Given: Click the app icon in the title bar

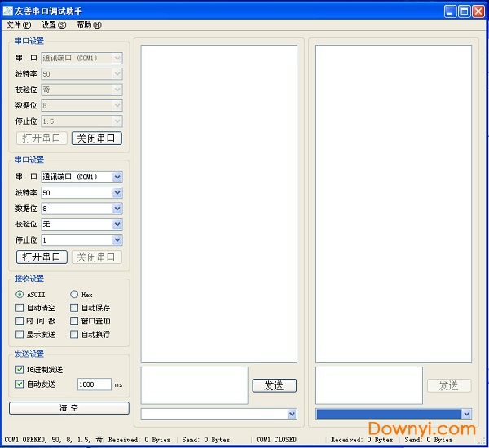Looking at the screenshot, I should [x=8, y=11].
